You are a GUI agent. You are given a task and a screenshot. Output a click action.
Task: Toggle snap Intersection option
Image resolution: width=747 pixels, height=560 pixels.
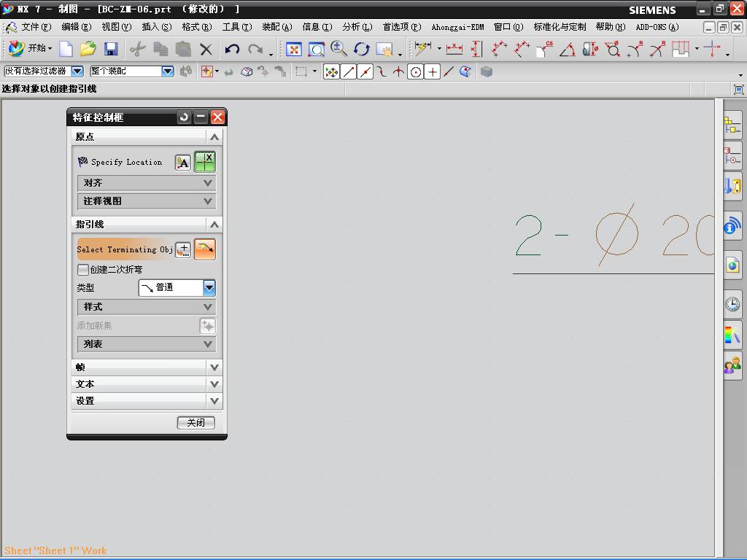tap(399, 72)
